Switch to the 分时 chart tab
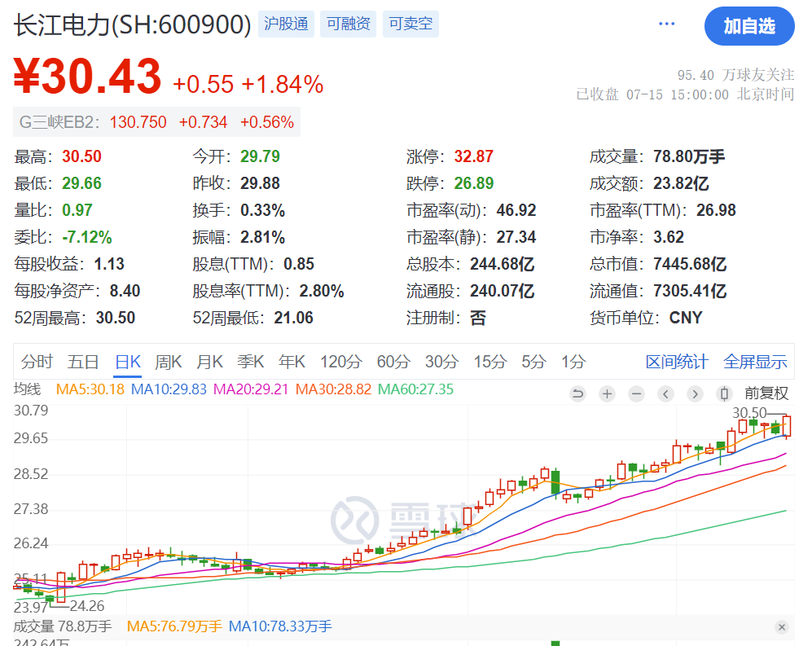This screenshot has width=812, height=646. click(x=37, y=362)
